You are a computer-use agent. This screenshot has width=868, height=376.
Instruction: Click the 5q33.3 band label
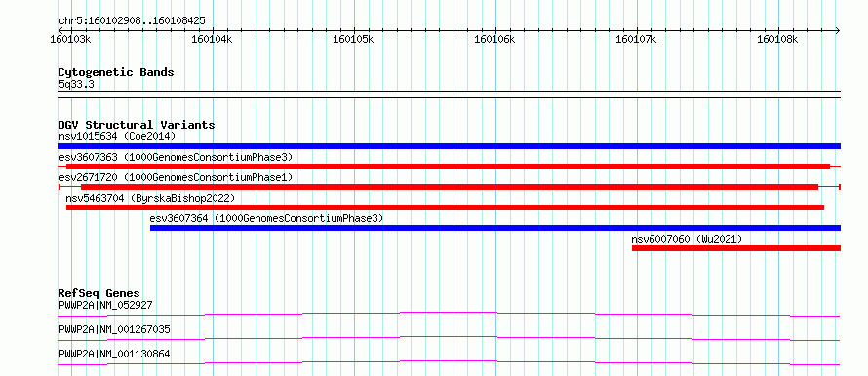76,85
